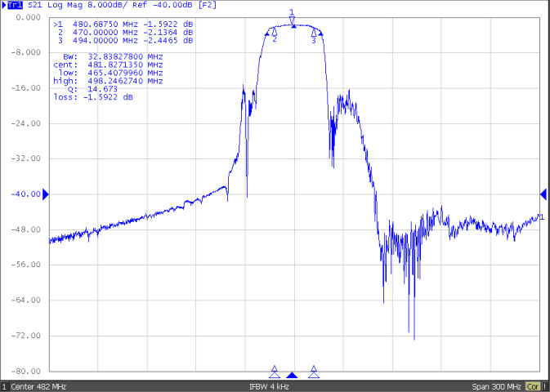Click the left reference level arrow
Image resolution: width=550 pixels, height=392 pixels.
[46, 194]
